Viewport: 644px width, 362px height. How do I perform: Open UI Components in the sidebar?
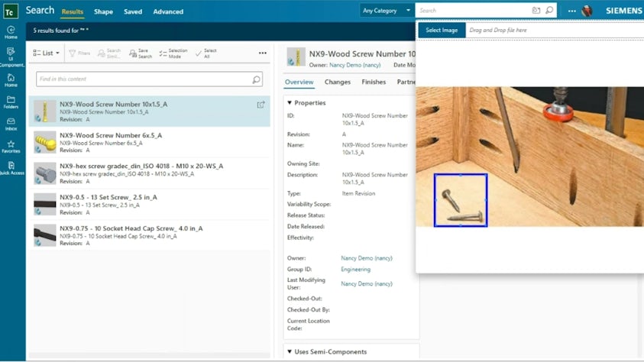11,57
